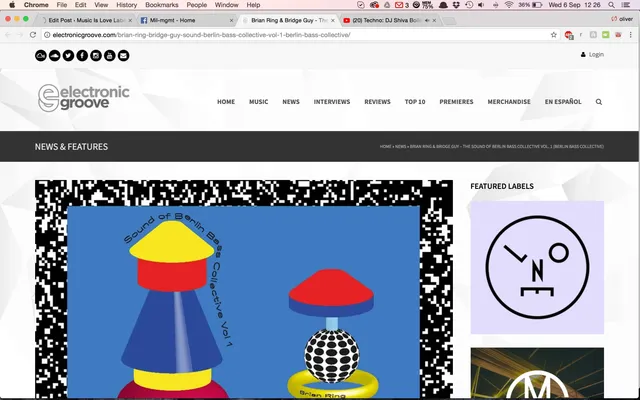Click the address bar URL field
The image size is (640, 400).
(x=300, y=35)
